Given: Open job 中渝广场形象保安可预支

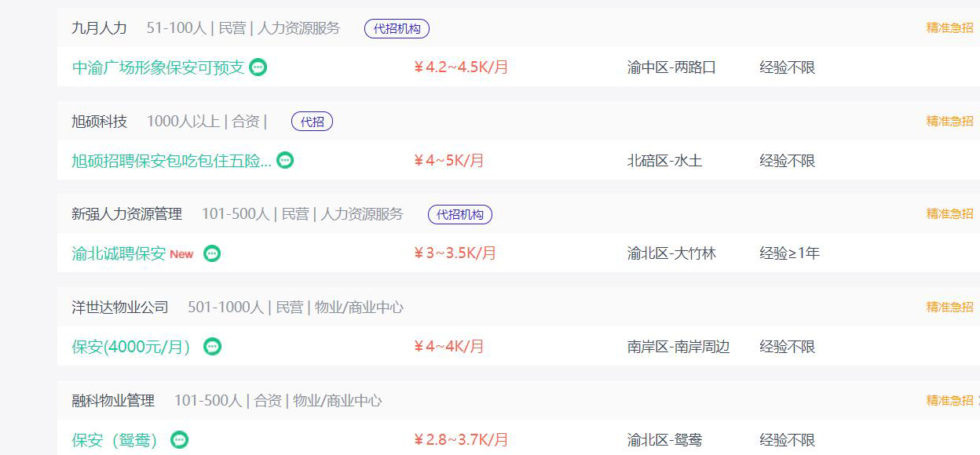Looking at the screenshot, I should point(158,67).
